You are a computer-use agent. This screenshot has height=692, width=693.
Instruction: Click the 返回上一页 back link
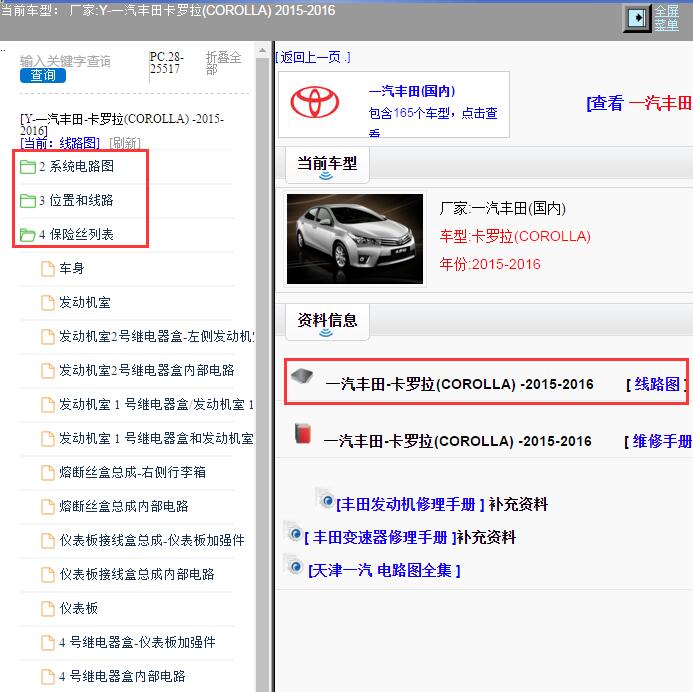pos(313,57)
